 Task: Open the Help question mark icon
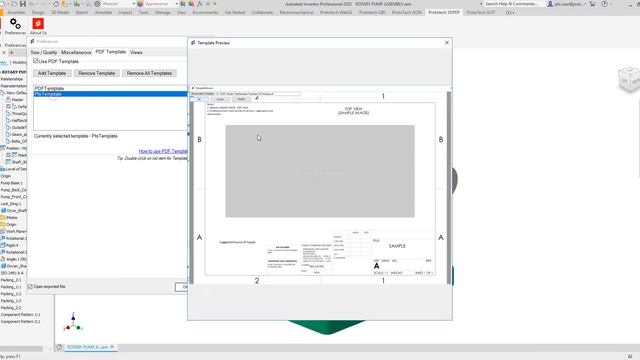coord(604,4)
